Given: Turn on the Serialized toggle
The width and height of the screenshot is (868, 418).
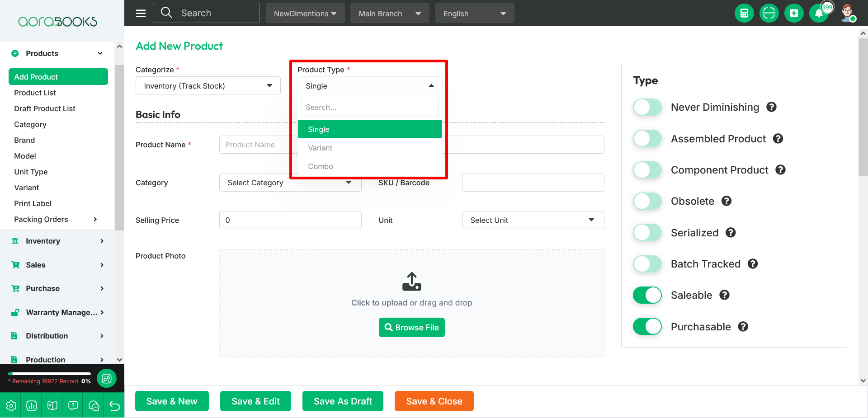Looking at the screenshot, I should coord(647,233).
